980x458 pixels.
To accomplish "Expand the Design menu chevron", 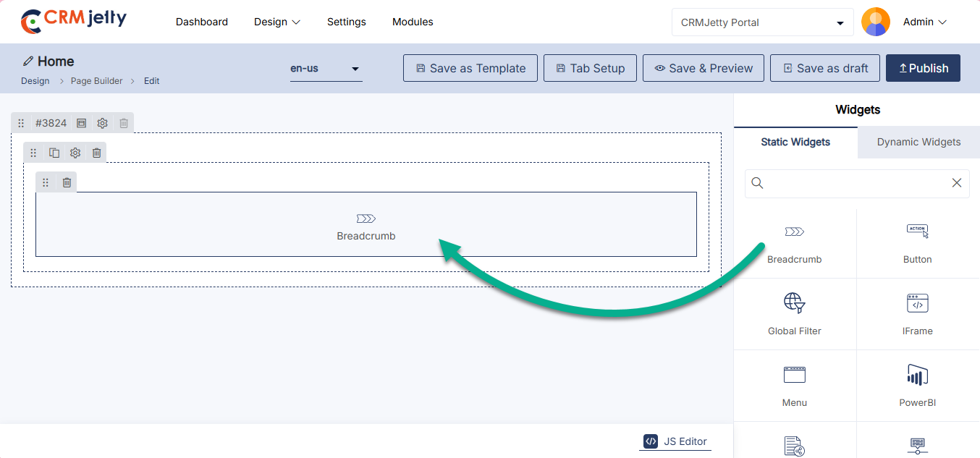I will coord(296,22).
